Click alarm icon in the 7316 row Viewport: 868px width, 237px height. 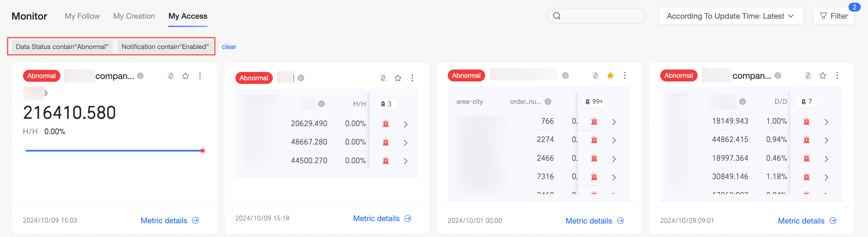point(594,176)
